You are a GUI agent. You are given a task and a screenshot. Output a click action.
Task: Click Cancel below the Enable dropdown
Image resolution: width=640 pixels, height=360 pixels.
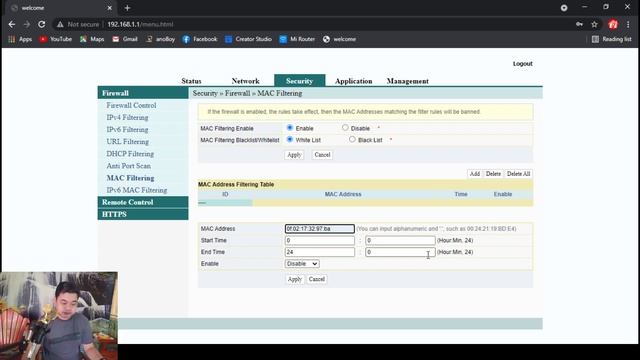tap(317, 279)
